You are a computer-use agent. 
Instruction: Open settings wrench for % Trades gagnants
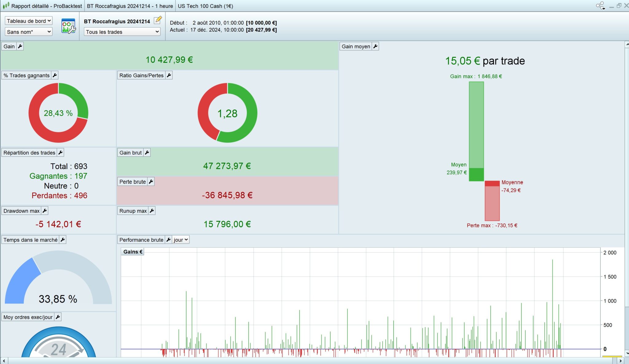point(55,75)
